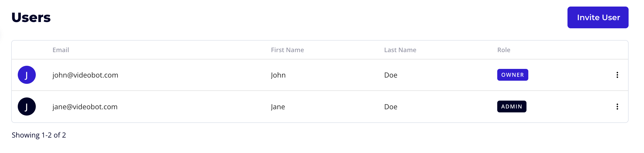Open John's row three-dot actions menu
This screenshot has width=644, height=153.
click(617, 75)
